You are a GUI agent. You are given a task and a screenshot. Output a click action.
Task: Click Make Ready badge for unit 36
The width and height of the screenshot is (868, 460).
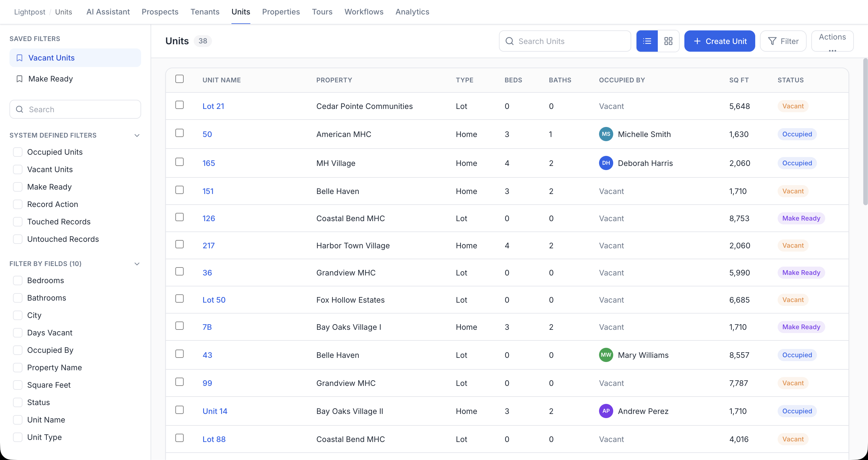(x=801, y=273)
